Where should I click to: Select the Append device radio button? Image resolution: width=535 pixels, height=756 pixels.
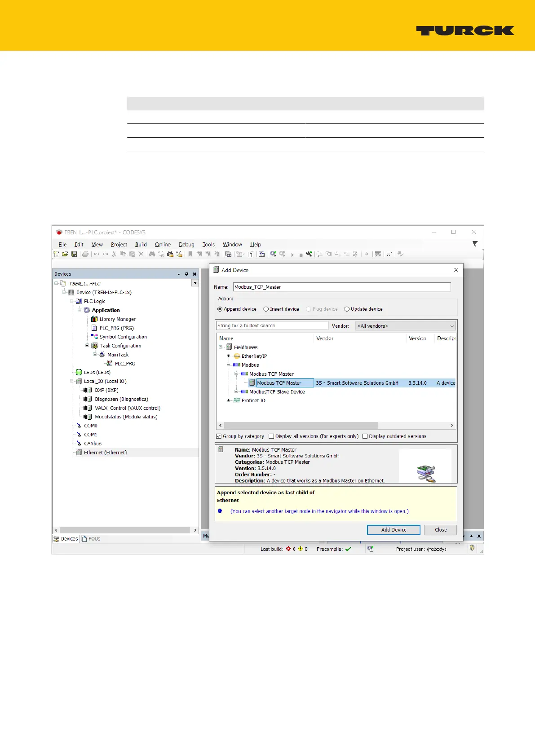[x=220, y=309]
